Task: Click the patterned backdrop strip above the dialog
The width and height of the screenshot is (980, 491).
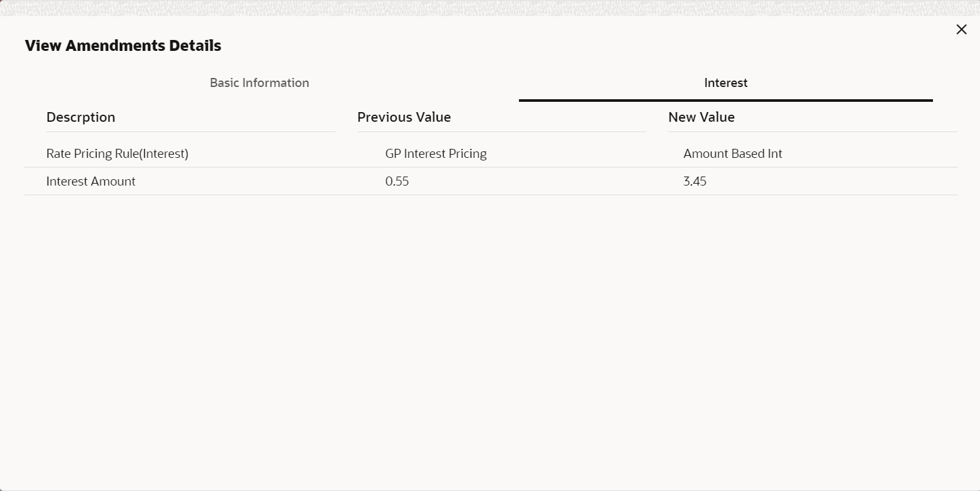Action: tap(489, 7)
